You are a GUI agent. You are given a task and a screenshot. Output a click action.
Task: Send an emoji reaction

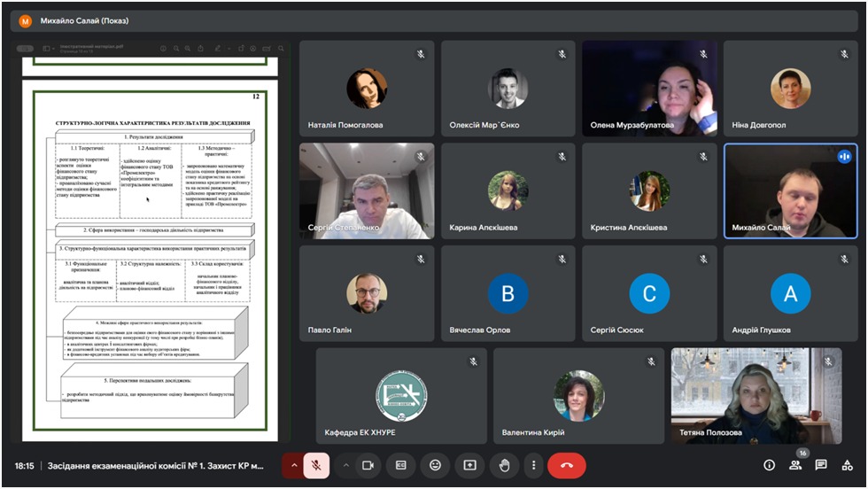click(435, 465)
